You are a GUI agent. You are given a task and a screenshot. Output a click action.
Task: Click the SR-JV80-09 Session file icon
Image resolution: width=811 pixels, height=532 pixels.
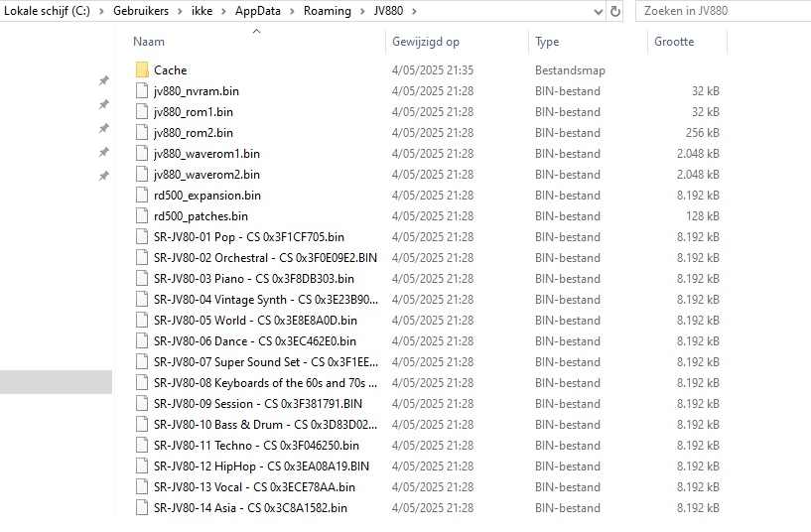[x=142, y=403]
